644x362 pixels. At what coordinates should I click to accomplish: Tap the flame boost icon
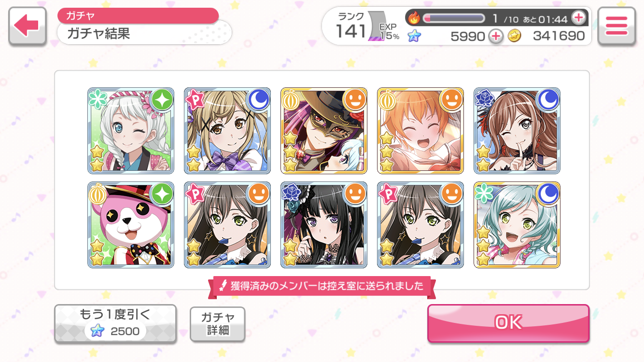click(x=414, y=18)
